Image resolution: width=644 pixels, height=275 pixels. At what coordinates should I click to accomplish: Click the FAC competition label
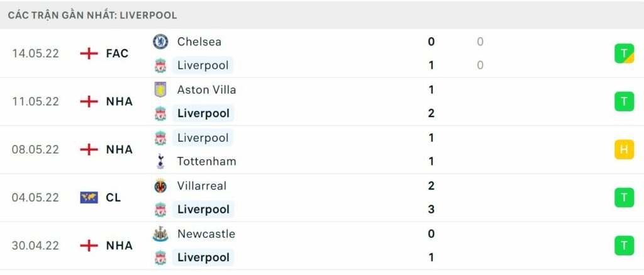tap(117, 53)
